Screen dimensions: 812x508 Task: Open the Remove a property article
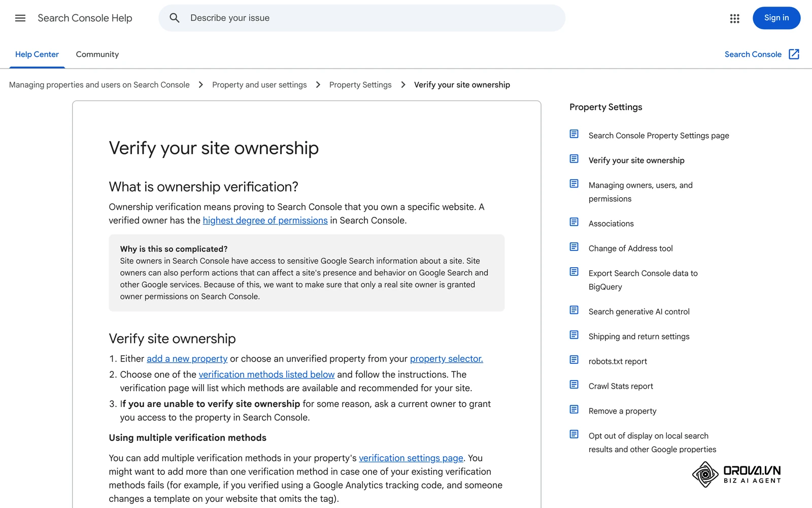pyautogui.click(x=622, y=411)
